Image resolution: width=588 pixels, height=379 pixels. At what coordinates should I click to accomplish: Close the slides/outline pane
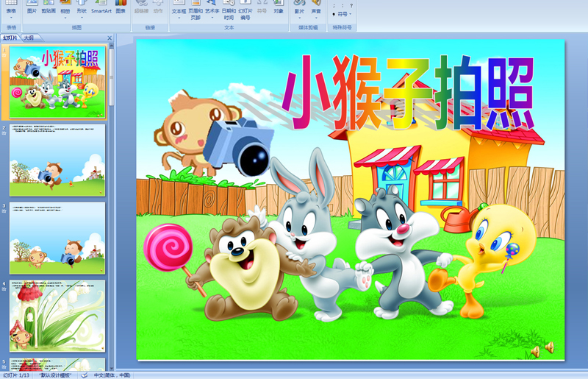(110, 38)
